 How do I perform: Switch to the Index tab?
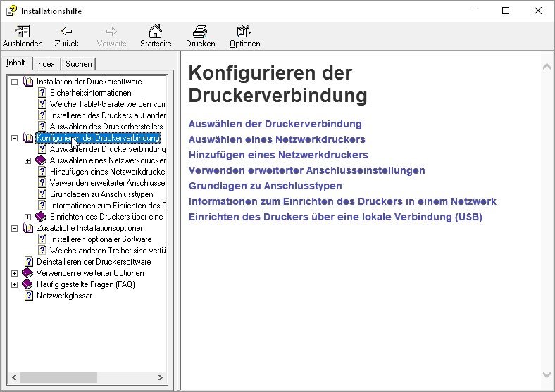pyautogui.click(x=45, y=64)
